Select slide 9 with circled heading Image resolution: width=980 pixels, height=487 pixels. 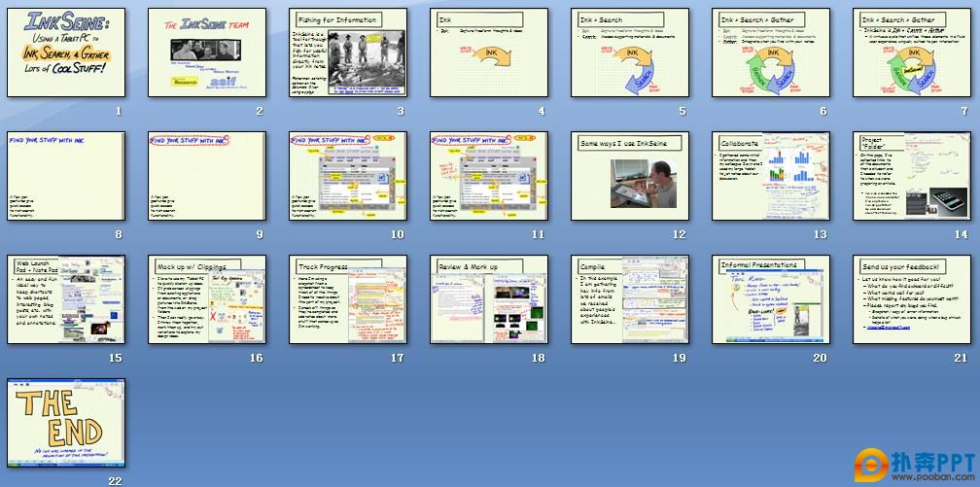point(207,176)
